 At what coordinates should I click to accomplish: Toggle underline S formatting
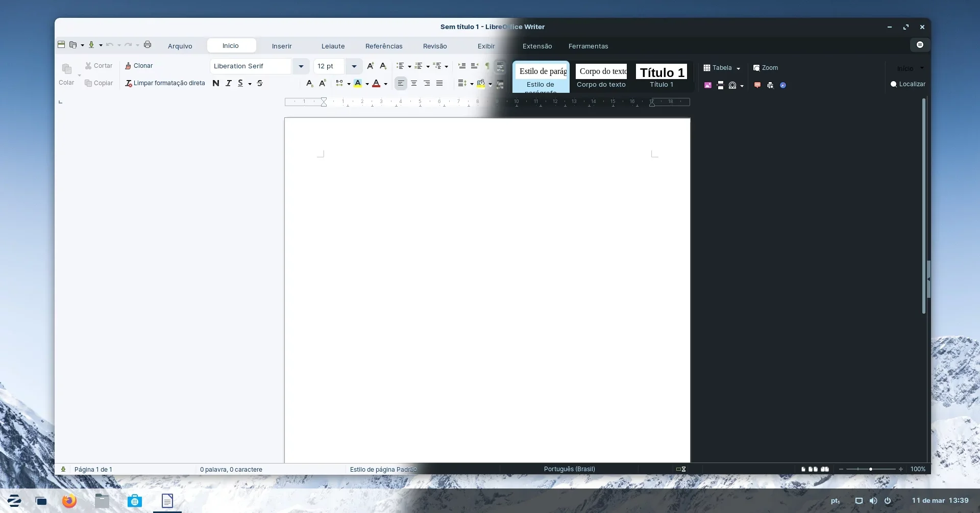coord(240,83)
